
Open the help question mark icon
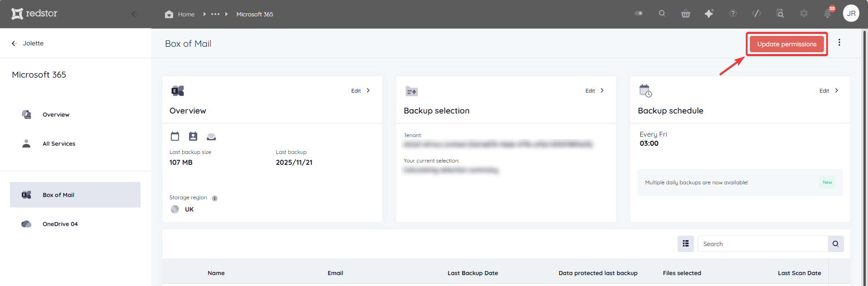tap(733, 14)
